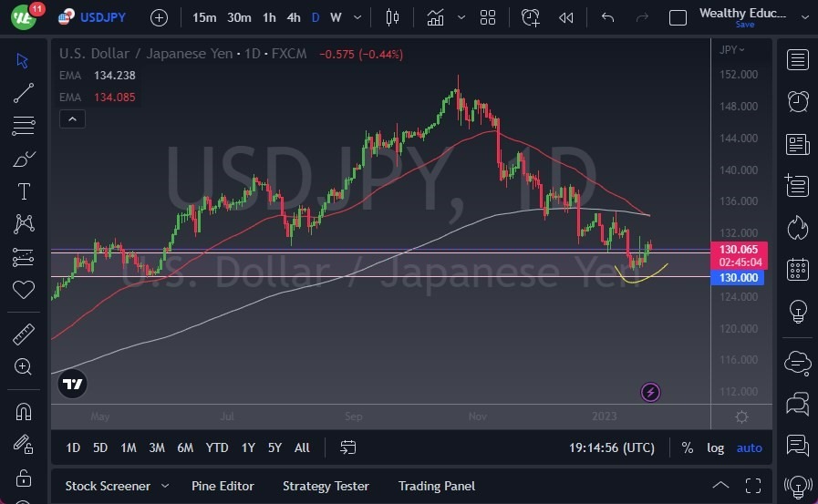Open the forecasting and measurement tools

[x=24, y=258]
